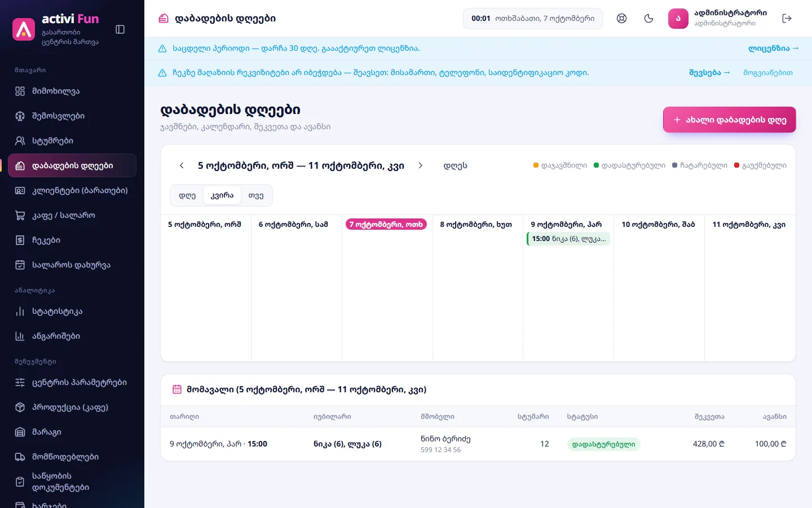Click the შემოსვლები sidebar icon

click(20, 116)
